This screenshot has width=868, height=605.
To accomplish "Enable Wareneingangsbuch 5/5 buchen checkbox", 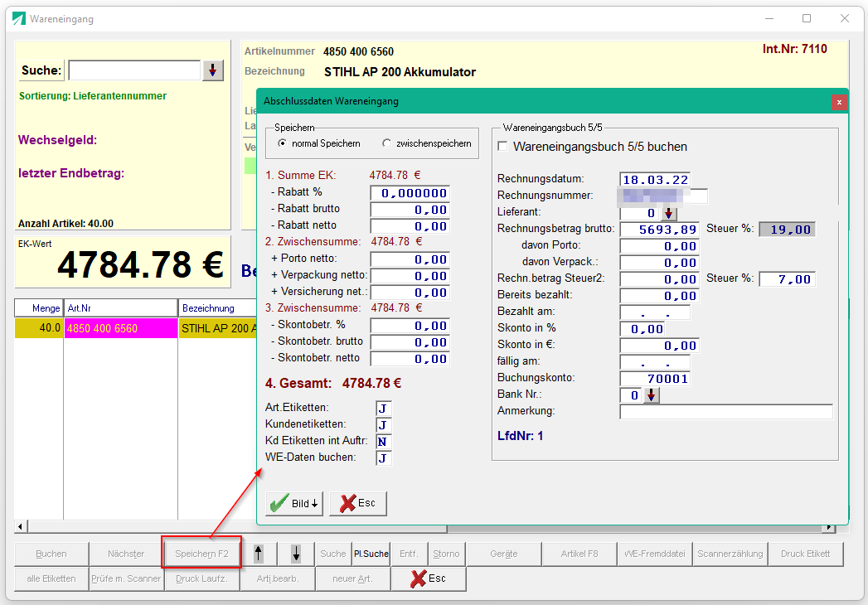I will pos(502,147).
